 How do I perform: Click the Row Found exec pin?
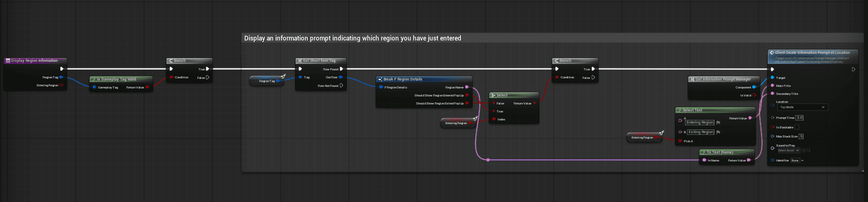[341, 69]
